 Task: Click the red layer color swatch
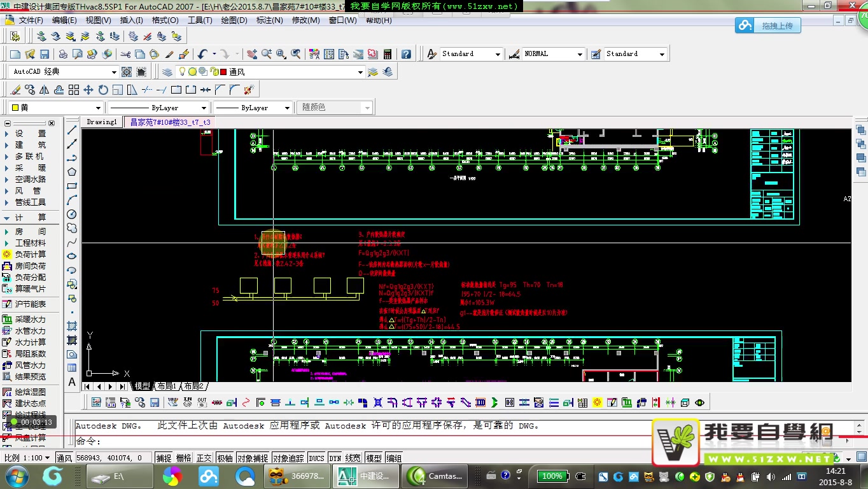(223, 72)
